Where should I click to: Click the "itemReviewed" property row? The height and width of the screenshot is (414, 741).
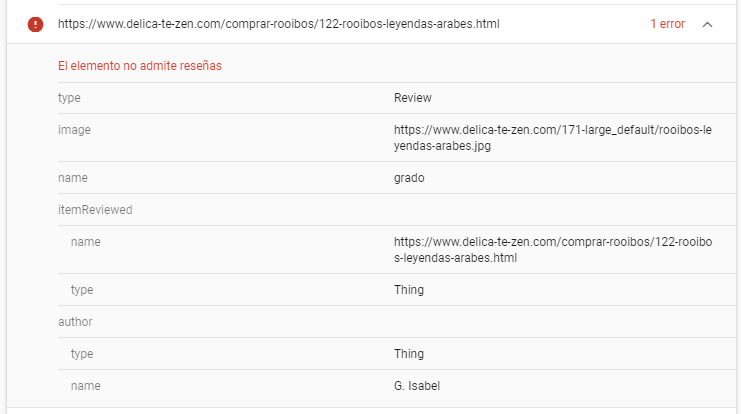(95, 210)
